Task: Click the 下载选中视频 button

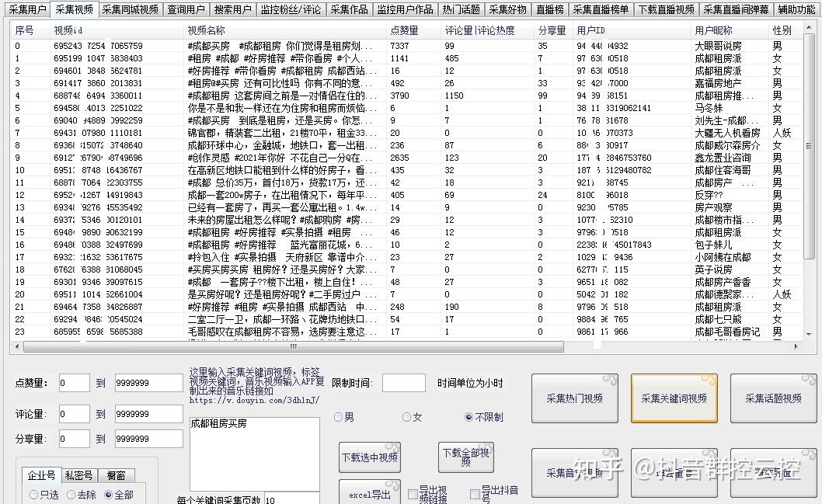Action: (370, 457)
